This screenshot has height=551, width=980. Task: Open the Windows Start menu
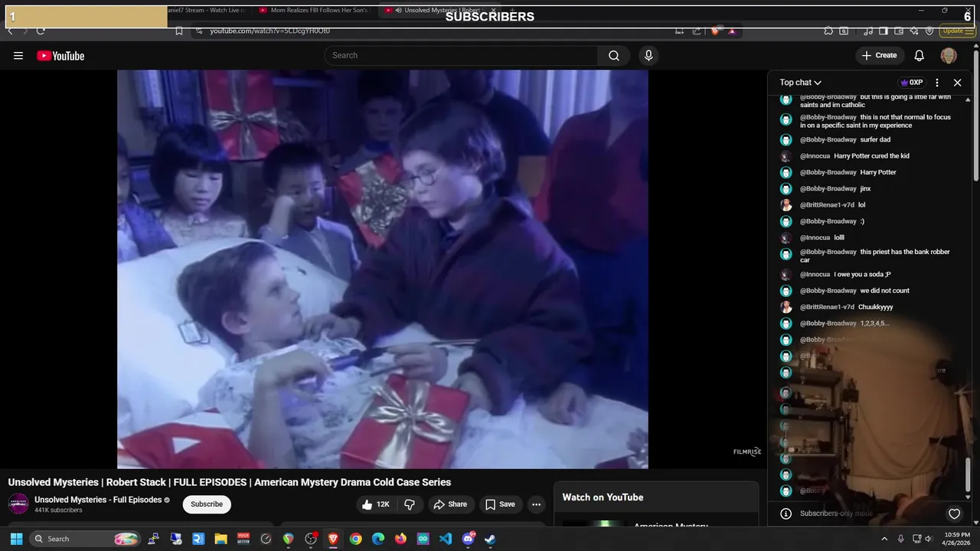pyautogui.click(x=16, y=539)
